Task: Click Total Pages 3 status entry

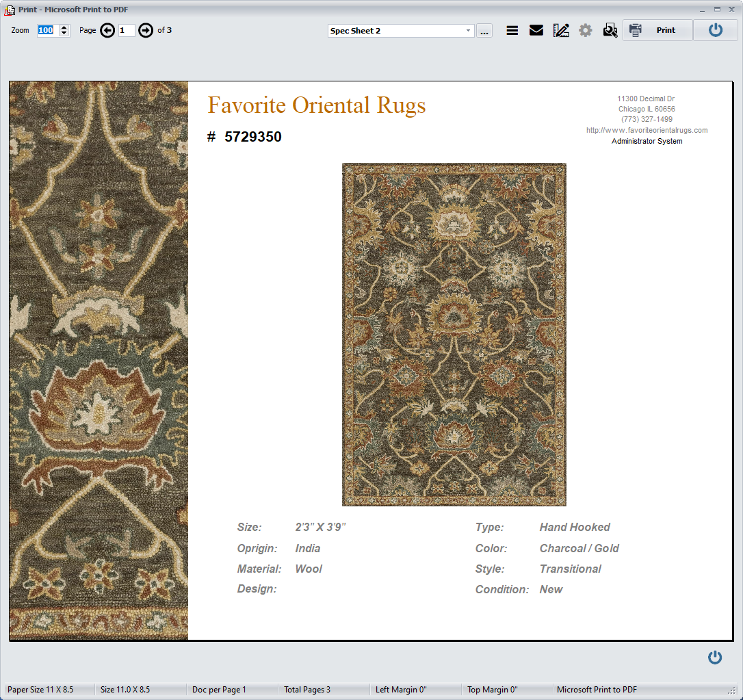Action: (307, 690)
